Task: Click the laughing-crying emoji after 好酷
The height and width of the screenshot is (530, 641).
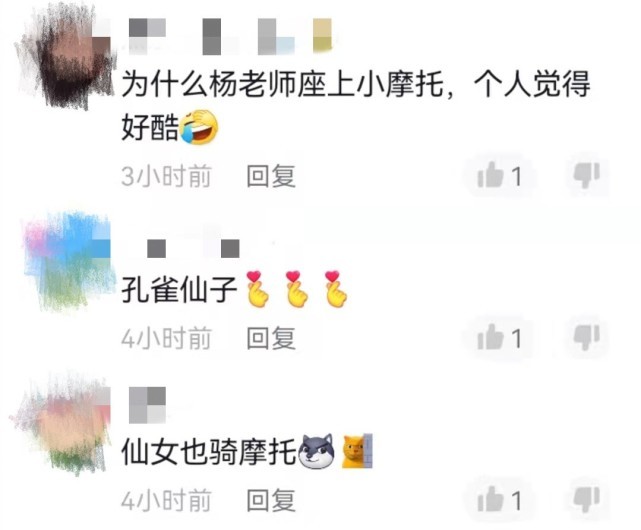Action: point(199,127)
